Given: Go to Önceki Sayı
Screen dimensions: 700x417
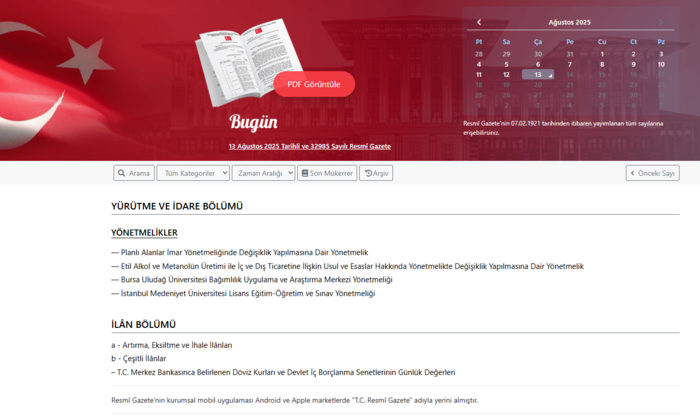Looking at the screenshot, I should pos(653,173).
